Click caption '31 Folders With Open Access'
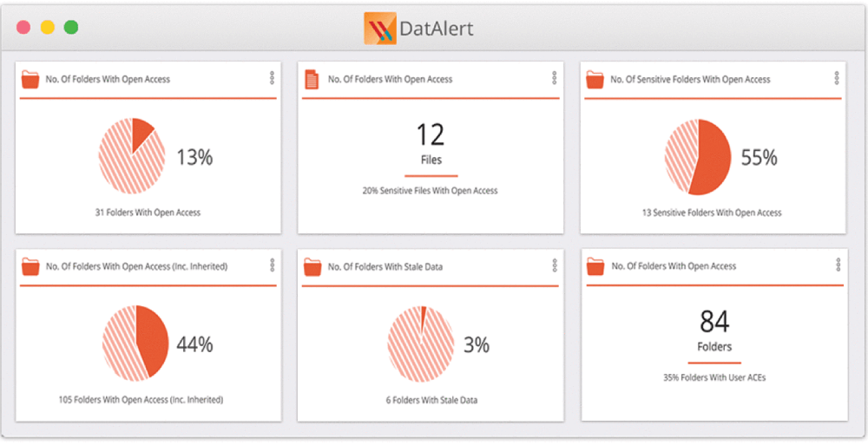The width and height of the screenshot is (868, 445). point(148,212)
